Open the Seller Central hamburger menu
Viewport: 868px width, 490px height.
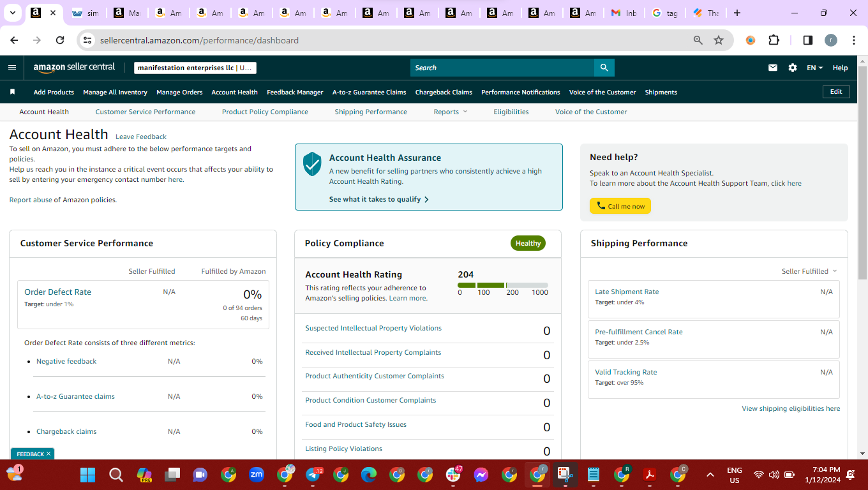(x=12, y=68)
